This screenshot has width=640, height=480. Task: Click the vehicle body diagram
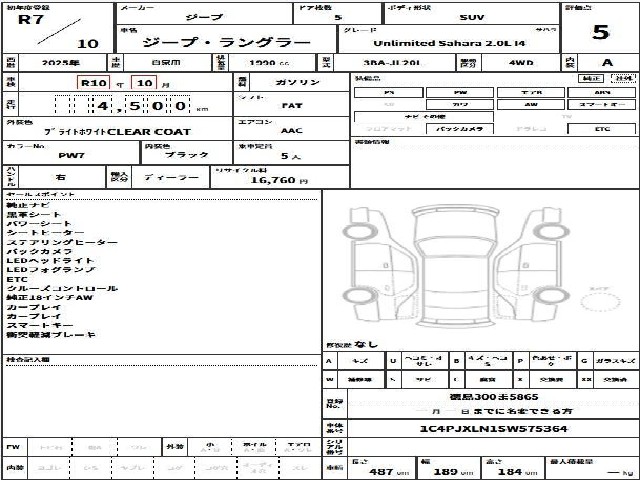pos(455,265)
